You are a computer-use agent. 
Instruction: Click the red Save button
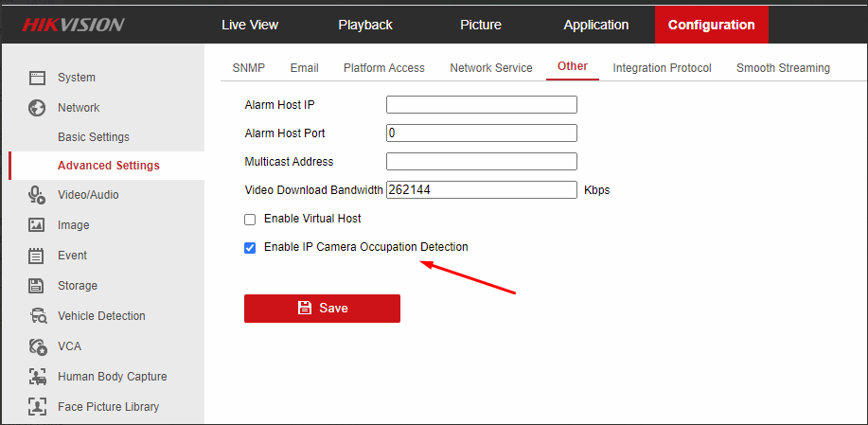(x=322, y=309)
